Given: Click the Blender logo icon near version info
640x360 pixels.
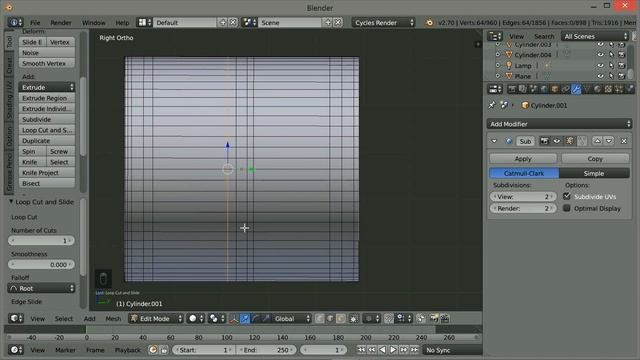Looking at the screenshot, I should pyautogui.click(x=429, y=23).
